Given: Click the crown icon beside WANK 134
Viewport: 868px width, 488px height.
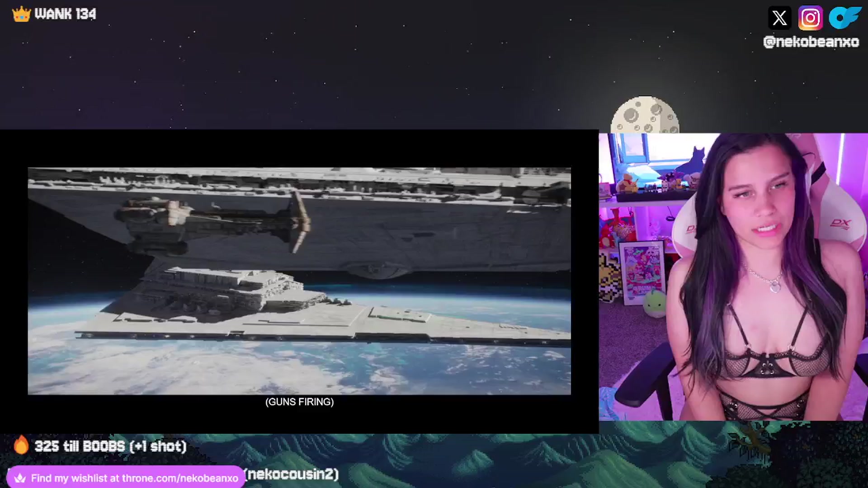Looking at the screenshot, I should [x=21, y=14].
